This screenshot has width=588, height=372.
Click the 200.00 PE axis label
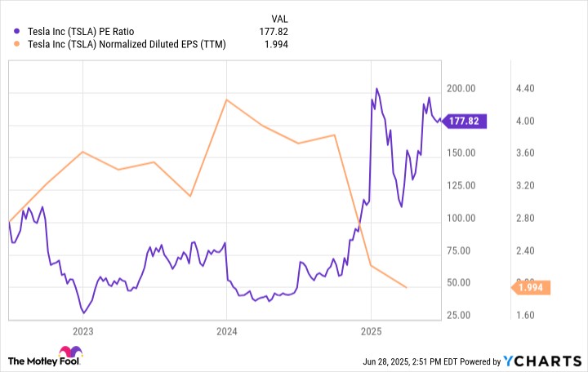tap(461, 88)
